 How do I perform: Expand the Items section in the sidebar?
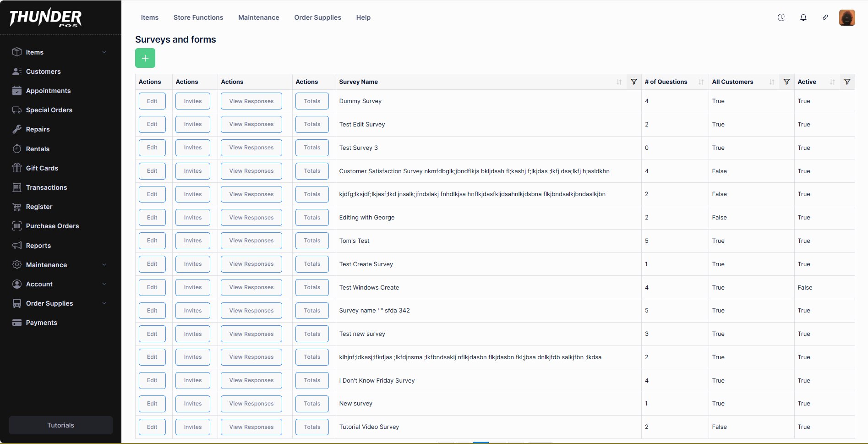pos(104,52)
